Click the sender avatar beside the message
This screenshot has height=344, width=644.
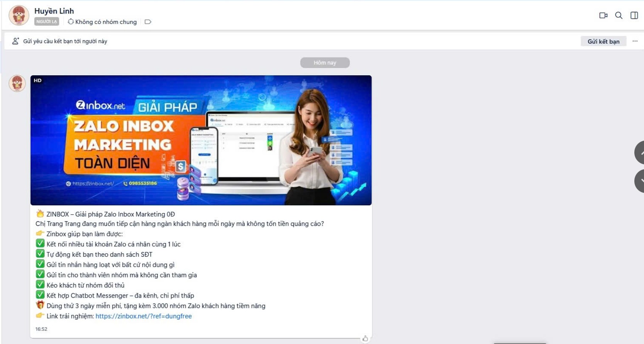[x=17, y=83]
